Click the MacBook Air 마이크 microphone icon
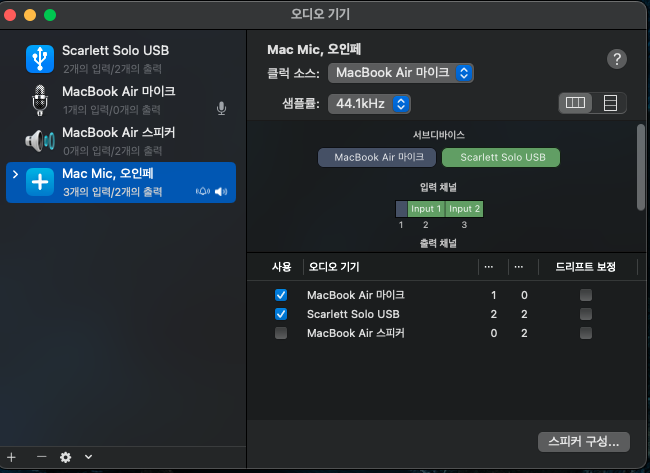650x473 pixels. [40, 100]
